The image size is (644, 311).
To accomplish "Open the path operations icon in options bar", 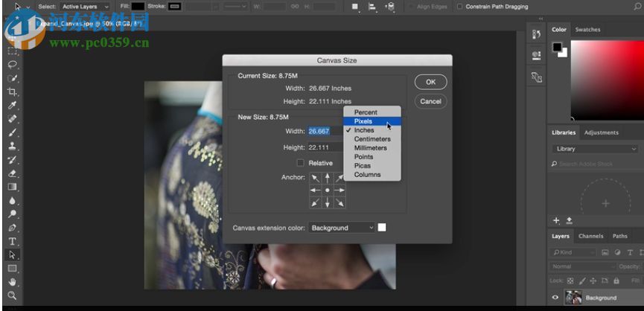I will (355, 7).
